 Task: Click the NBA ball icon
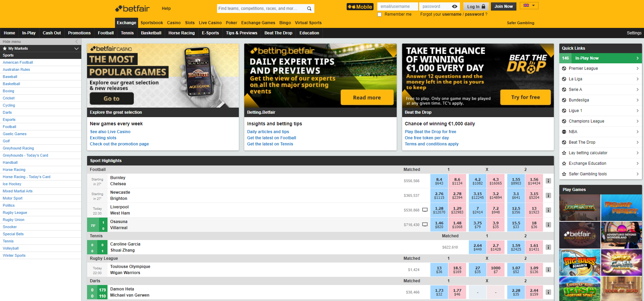tap(564, 132)
